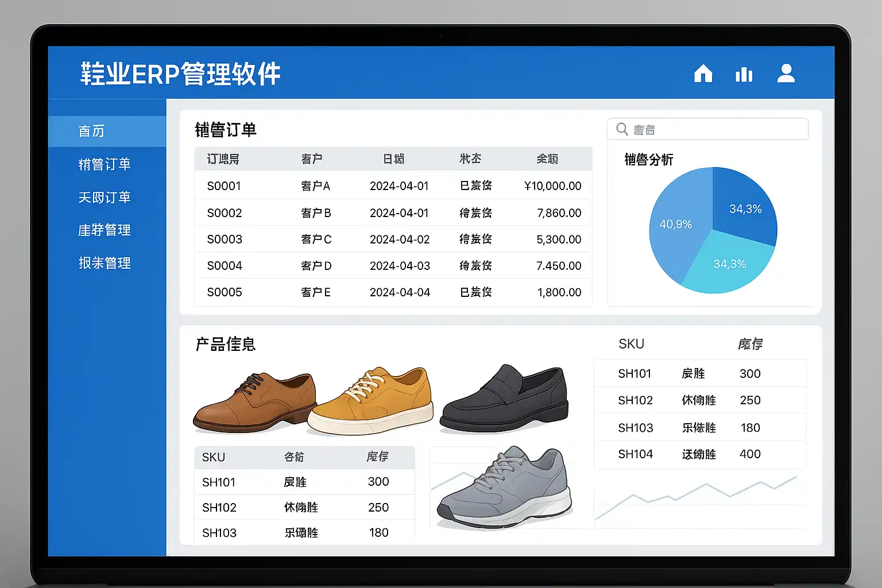Select the gray running shoe image

click(x=504, y=487)
